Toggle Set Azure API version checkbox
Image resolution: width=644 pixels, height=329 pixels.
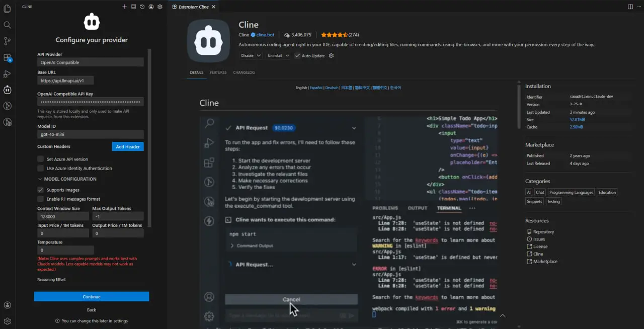click(x=41, y=159)
